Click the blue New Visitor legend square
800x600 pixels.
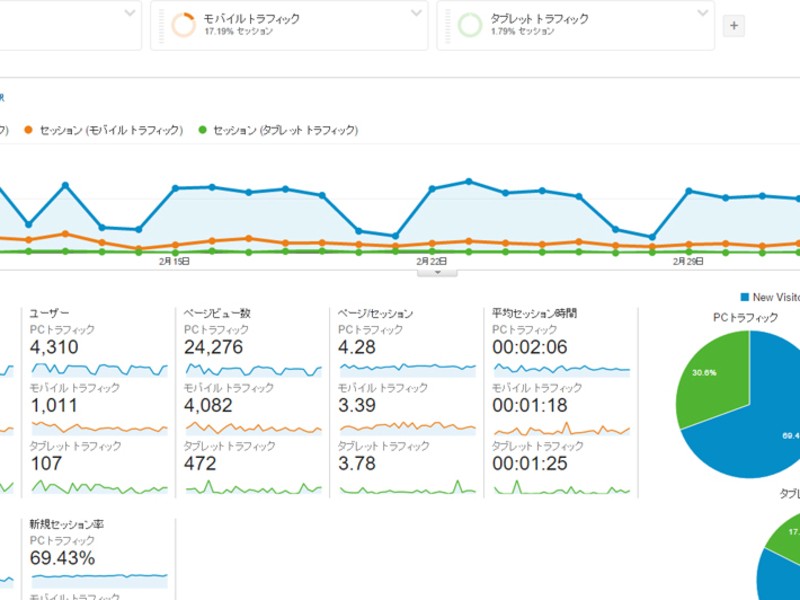point(744,297)
